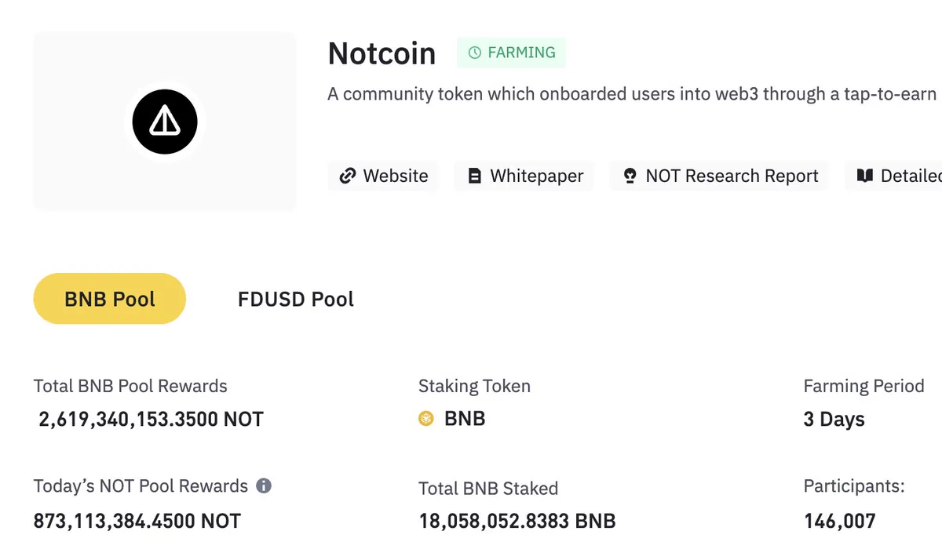
Task: Click the Detailed rules button
Action: 893,176
